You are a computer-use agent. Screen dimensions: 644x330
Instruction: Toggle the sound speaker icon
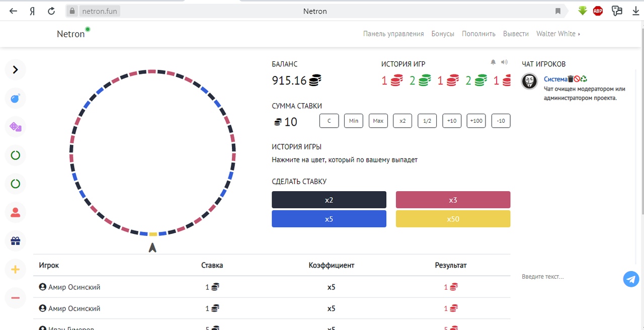[x=505, y=62]
